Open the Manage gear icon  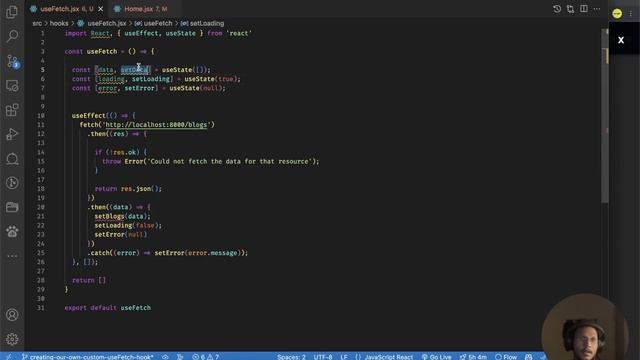point(12,339)
